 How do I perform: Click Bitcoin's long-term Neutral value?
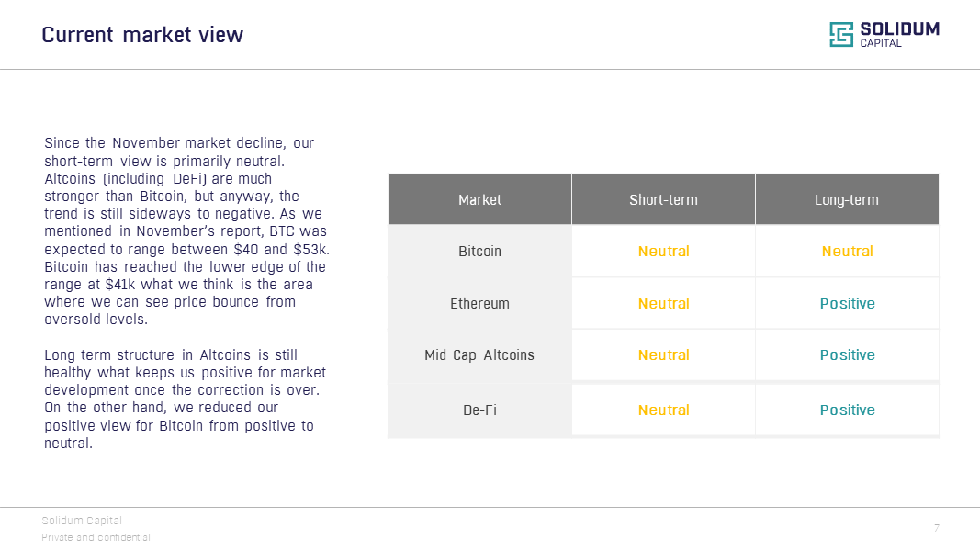(x=847, y=252)
